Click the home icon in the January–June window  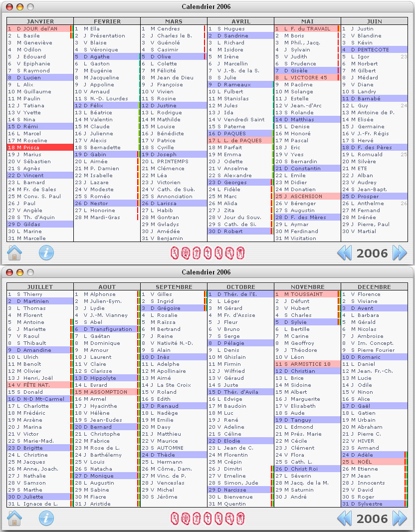14,253
